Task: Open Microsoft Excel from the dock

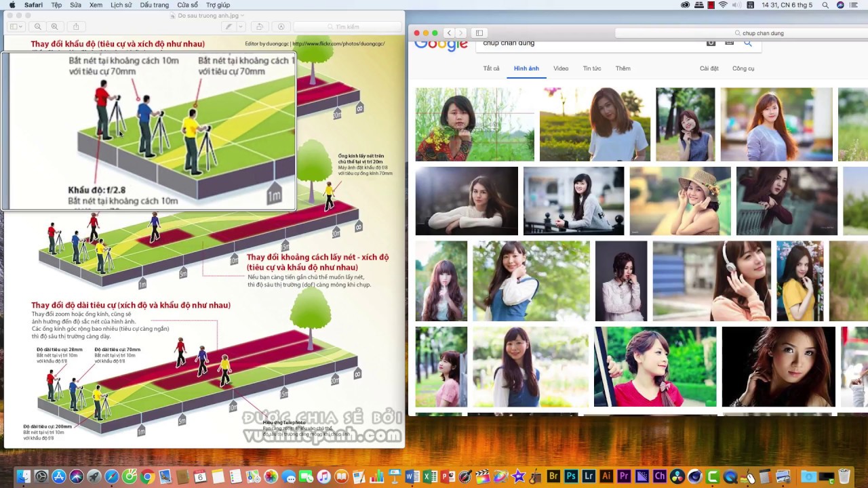Action: (430, 476)
